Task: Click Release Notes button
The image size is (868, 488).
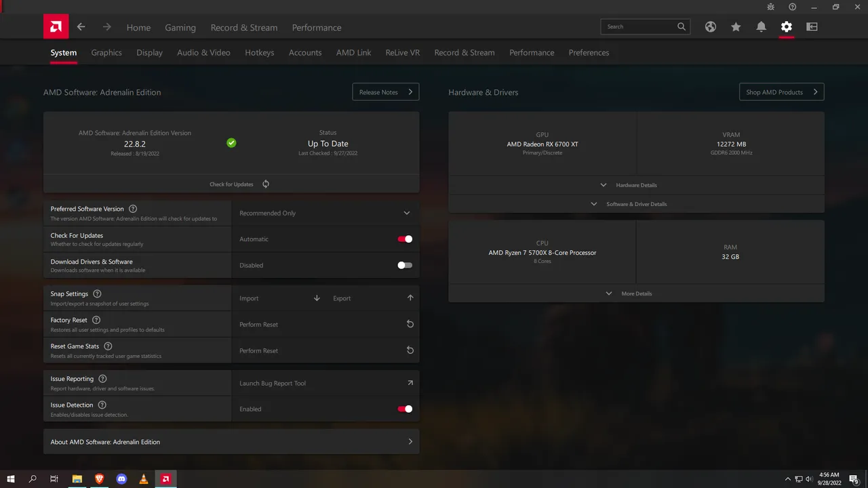Action: click(x=386, y=92)
